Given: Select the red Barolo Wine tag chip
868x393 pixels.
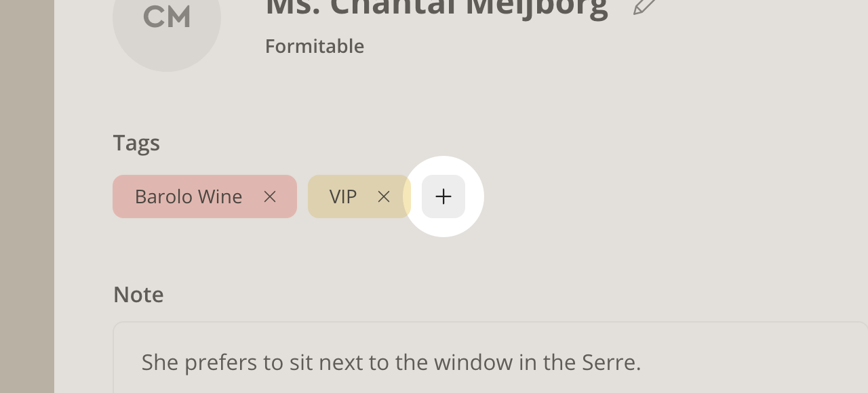Looking at the screenshot, I should coord(205,196).
